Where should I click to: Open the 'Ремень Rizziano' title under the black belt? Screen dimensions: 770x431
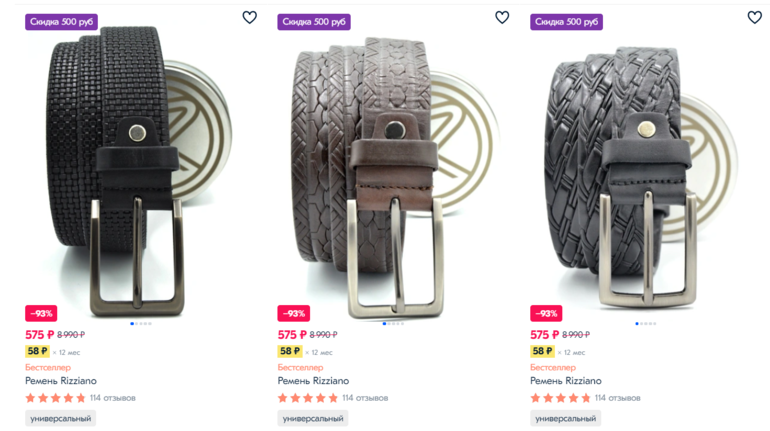[x=61, y=381]
